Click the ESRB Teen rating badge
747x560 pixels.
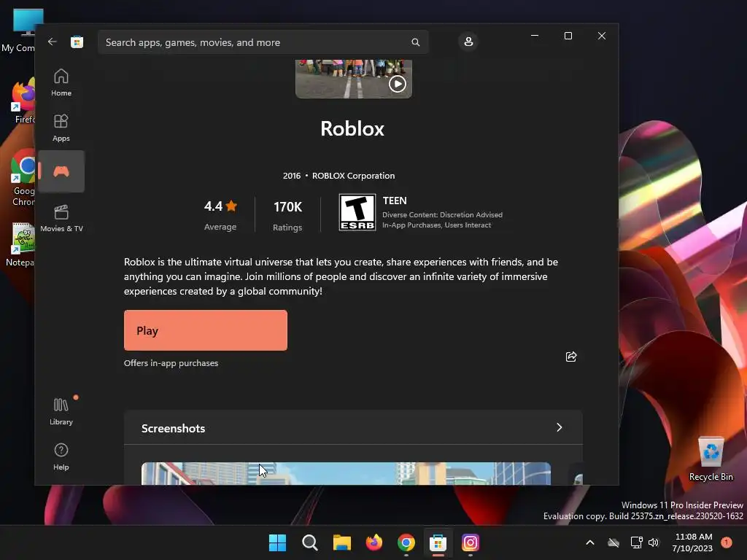pyautogui.click(x=357, y=212)
